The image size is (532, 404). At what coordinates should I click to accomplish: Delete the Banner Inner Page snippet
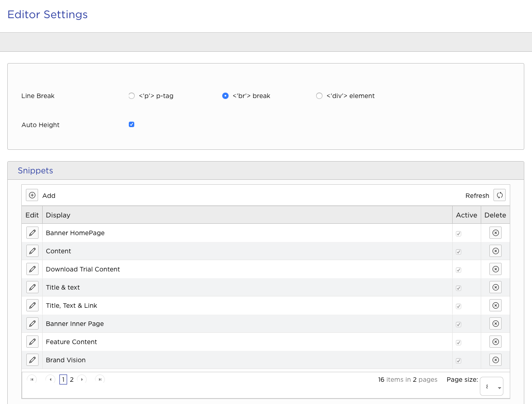coord(495,324)
